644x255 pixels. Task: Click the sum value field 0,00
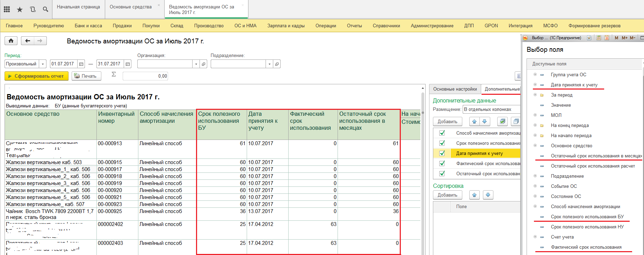(x=145, y=76)
